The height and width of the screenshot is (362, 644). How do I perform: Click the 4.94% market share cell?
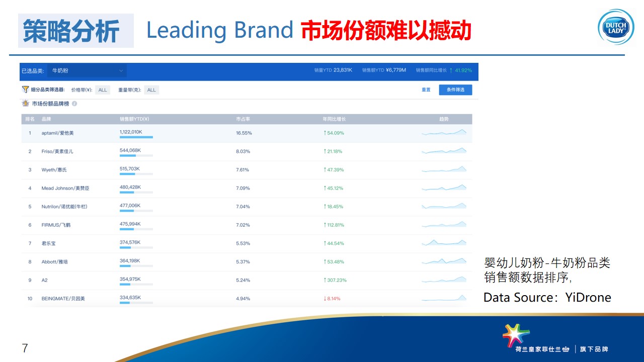click(243, 299)
